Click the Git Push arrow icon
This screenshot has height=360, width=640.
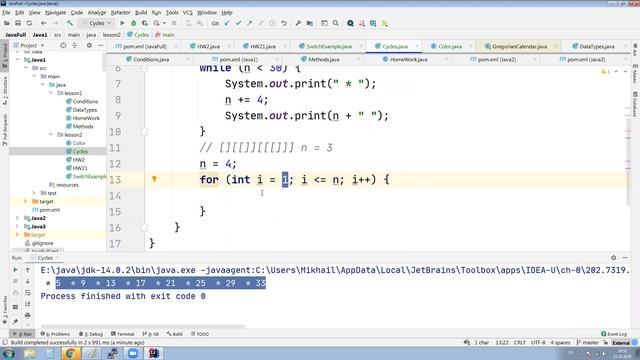(x=249, y=23)
